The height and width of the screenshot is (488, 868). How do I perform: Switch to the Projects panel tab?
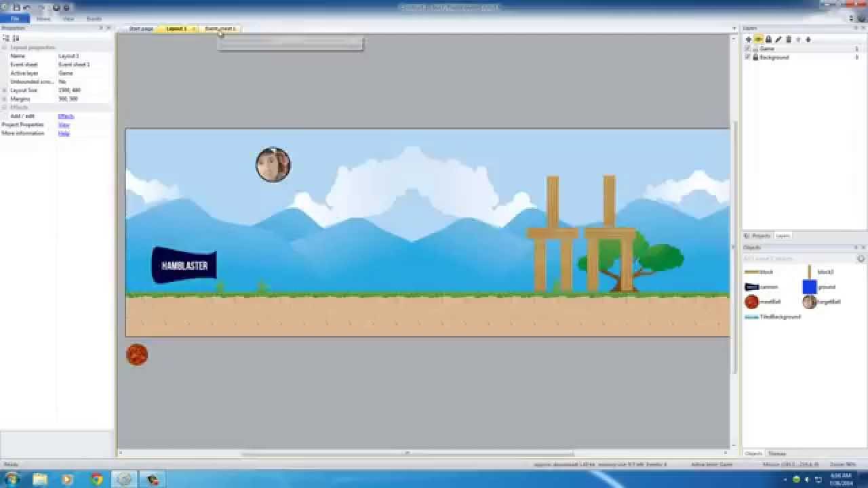click(x=758, y=236)
